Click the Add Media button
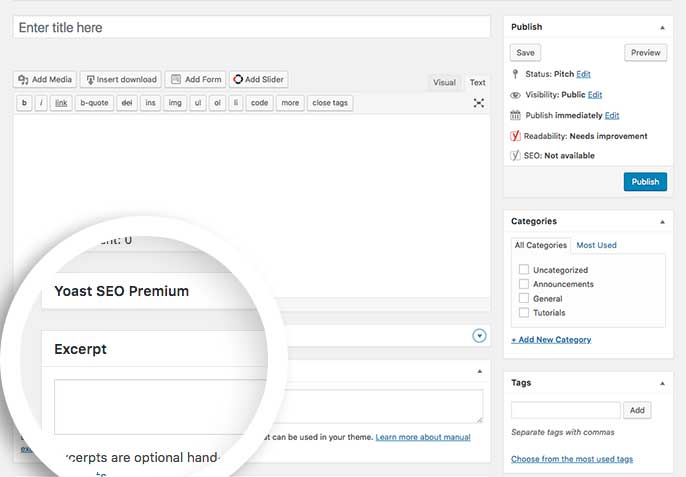686x477 pixels. pyautogui.click(x=45, y=80)
